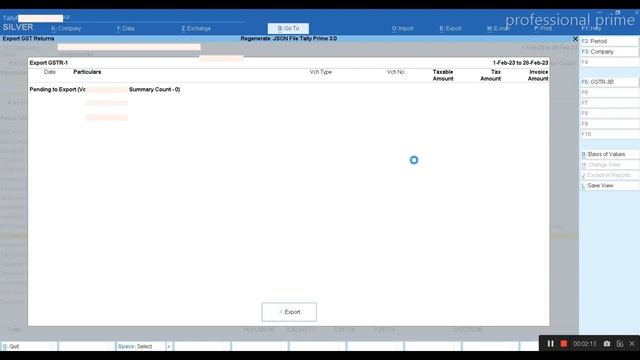Click the Export GSTR-1 title
The image size is (640, 360).
click(49, 63)
